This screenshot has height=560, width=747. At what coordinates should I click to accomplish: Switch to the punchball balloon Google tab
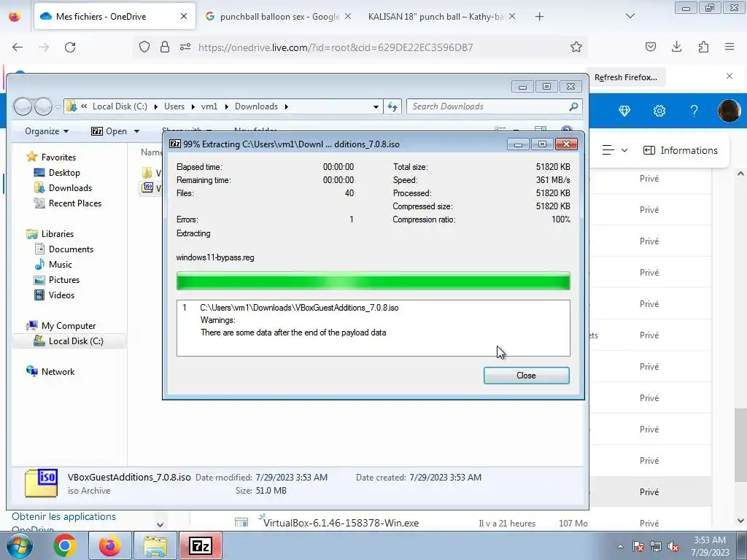point(279,17)
